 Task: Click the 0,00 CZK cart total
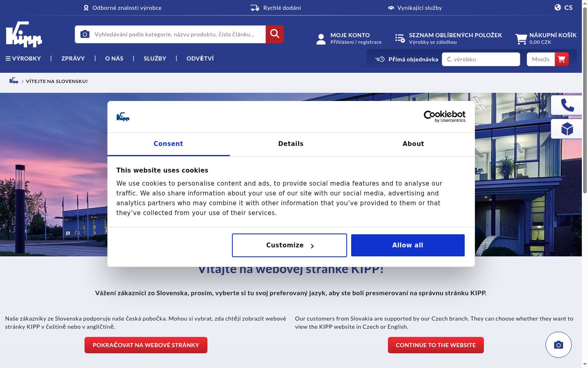[540, 42]
